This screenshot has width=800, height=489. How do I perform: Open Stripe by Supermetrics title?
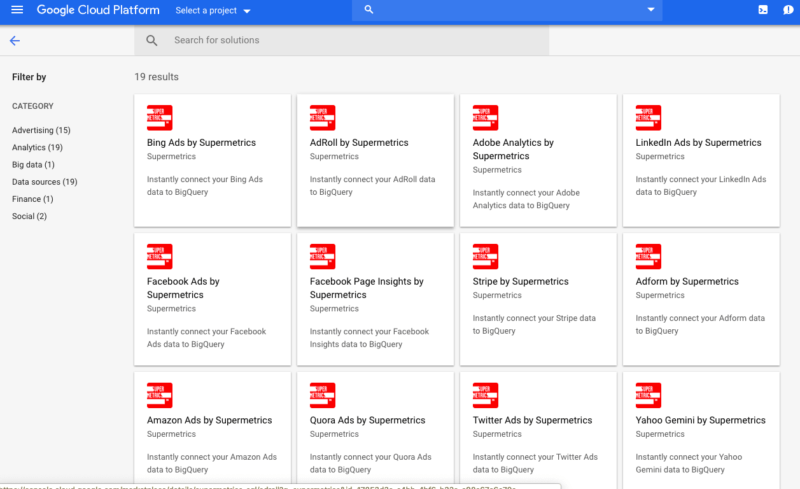(520, 282)
